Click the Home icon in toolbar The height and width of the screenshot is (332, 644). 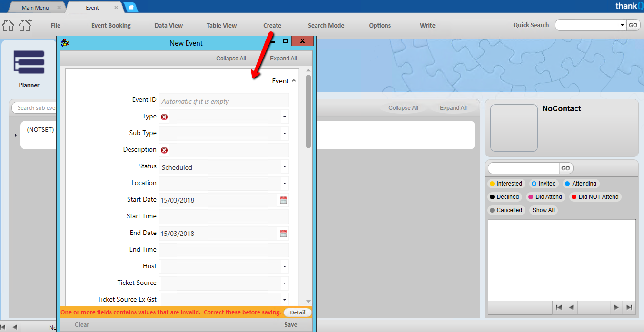tap(8, 25)
